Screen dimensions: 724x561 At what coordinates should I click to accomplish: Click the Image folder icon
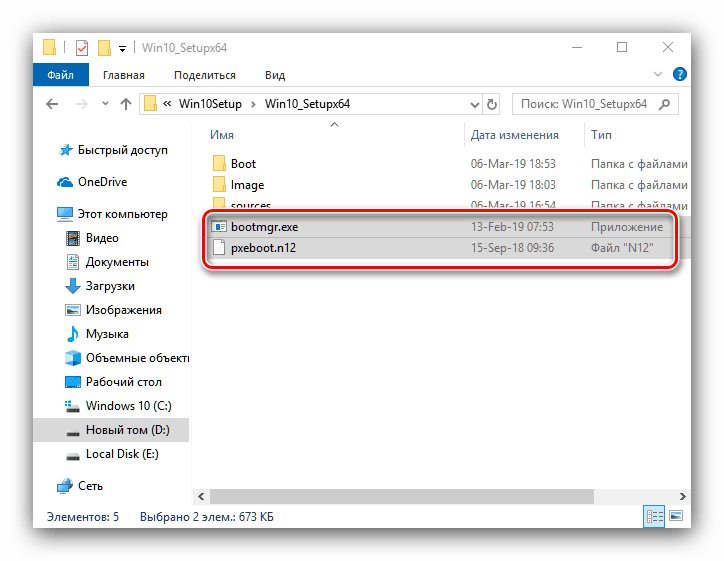[x=219, y=185]
